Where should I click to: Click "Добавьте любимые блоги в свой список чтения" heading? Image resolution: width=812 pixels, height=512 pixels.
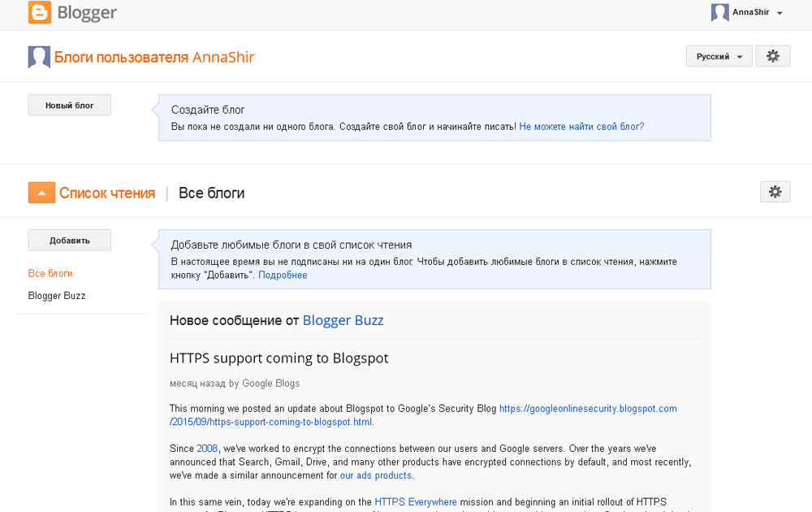coord(292,245)
